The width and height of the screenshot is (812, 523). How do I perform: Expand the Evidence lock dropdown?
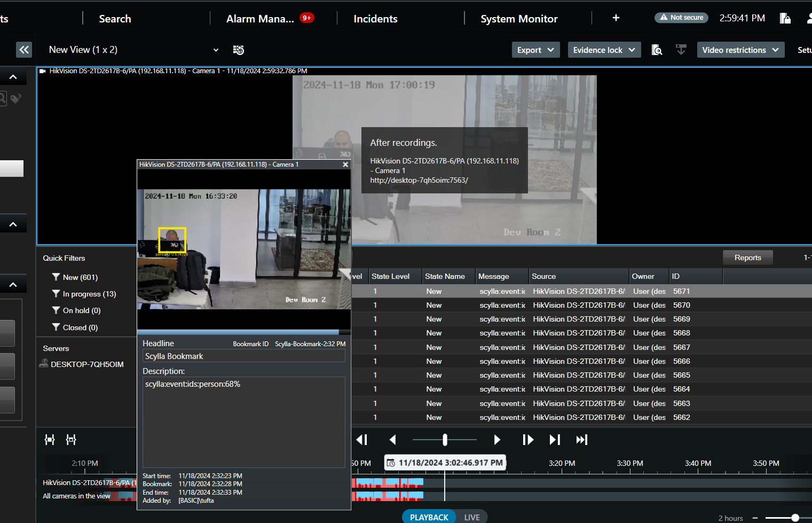(x=604, y=50)
